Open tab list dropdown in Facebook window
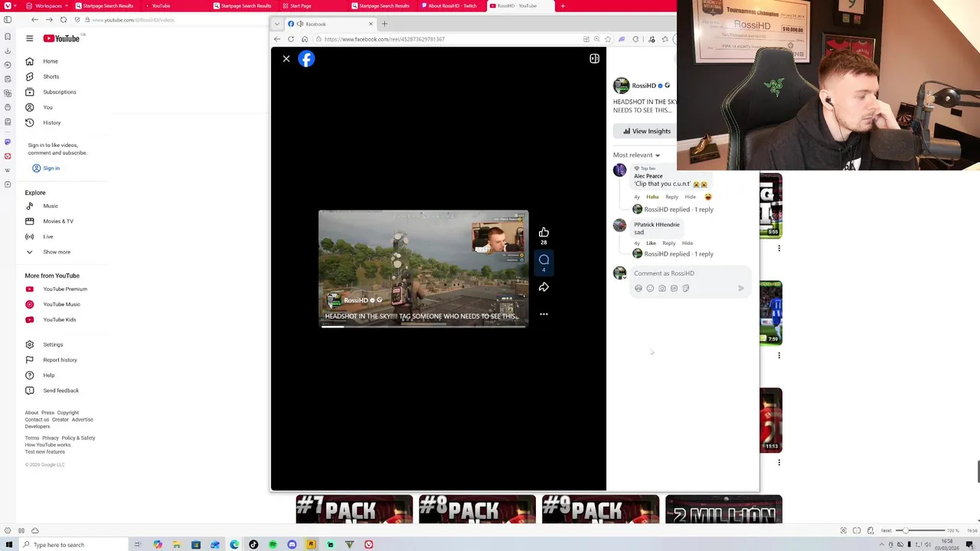This screenshot has height=551, width=980. tap(277, 24)
